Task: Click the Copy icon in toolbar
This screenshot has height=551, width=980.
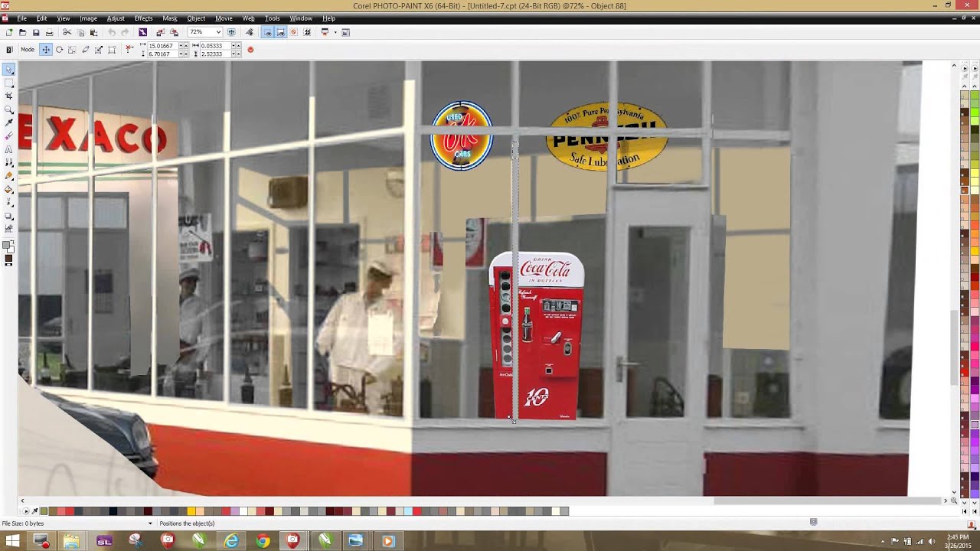Action: [80, 32]
